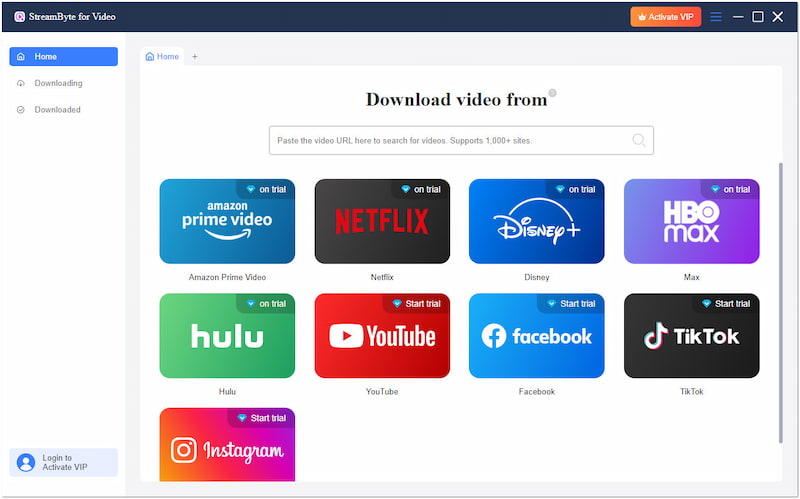Select the Facebook tile
Viewport: 800px width, 499px height.
click(x=536, y=337)
